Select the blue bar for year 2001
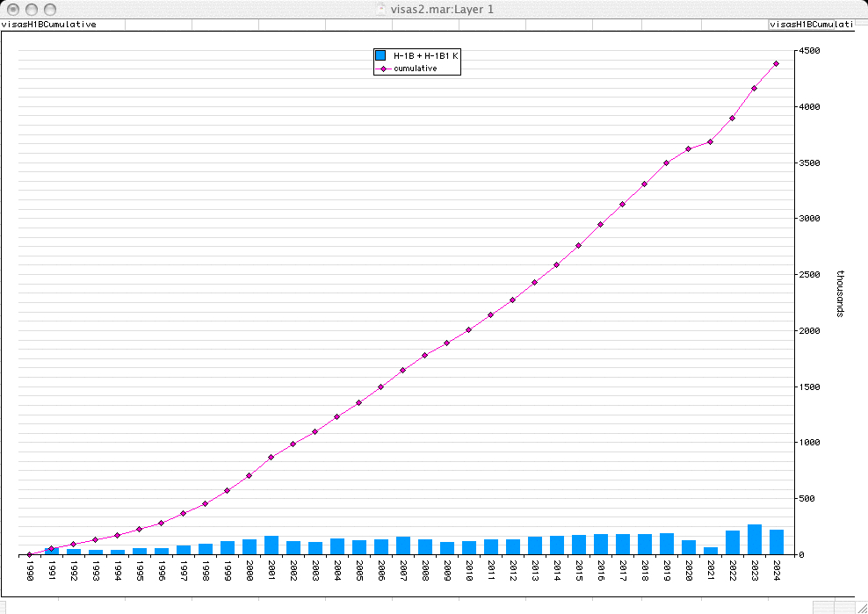Image resolution: width=868 pixels, height=614 pixels. click(271, 545)
